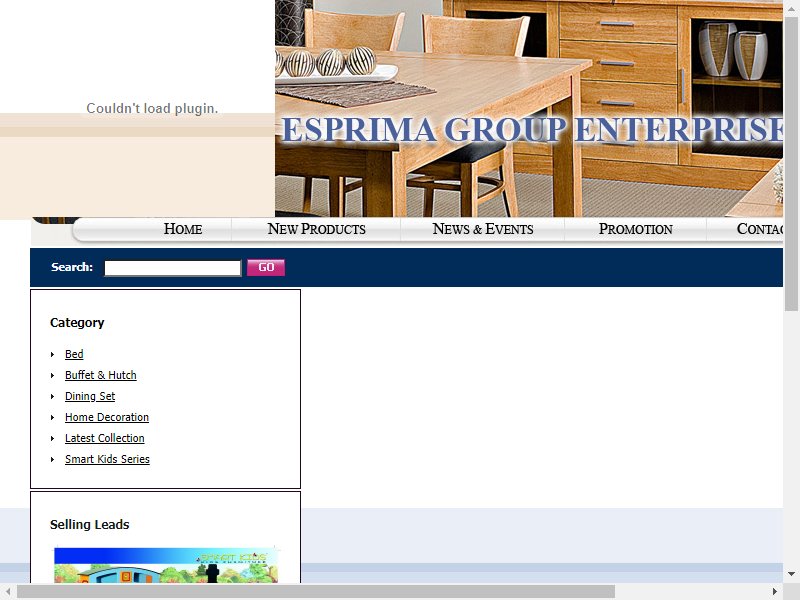Image resolution: width=800 pixels, height=600 pixels.
Task: Click the Esprima Group Enterprise banner title
Action: [532, 130]
